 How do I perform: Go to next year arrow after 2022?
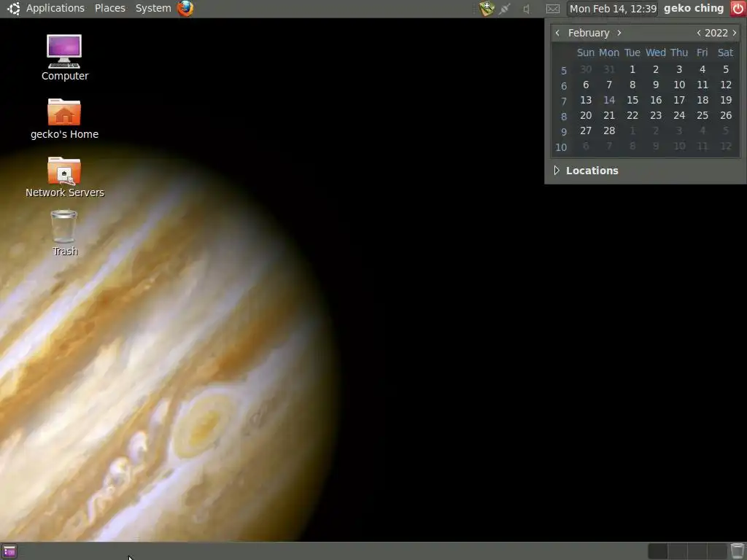point(734,33)
